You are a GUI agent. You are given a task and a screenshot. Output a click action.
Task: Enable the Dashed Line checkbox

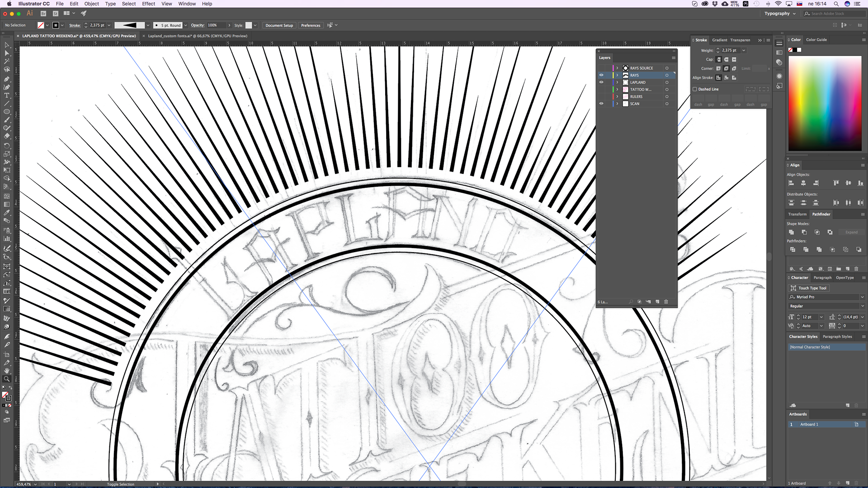coord(695,89)
